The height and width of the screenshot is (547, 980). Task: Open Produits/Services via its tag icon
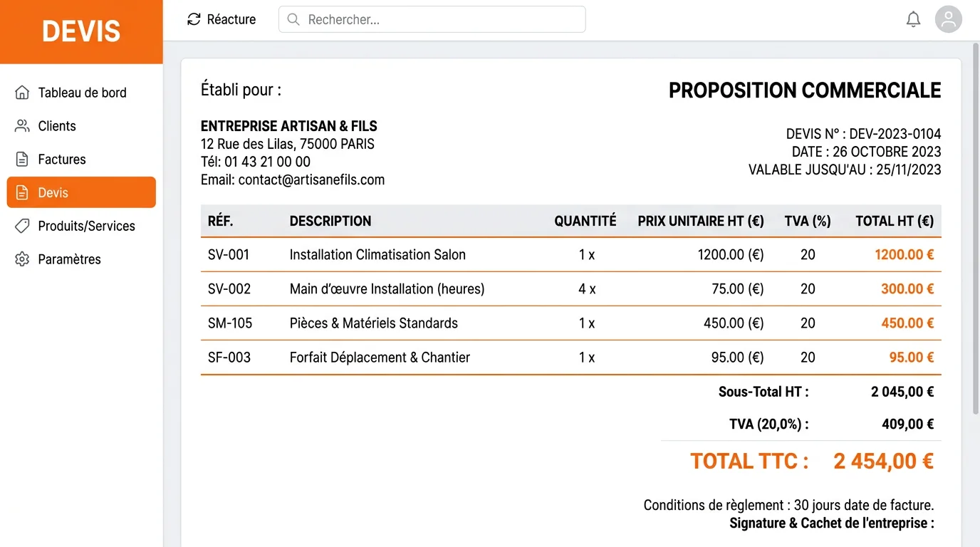point(22,226)
